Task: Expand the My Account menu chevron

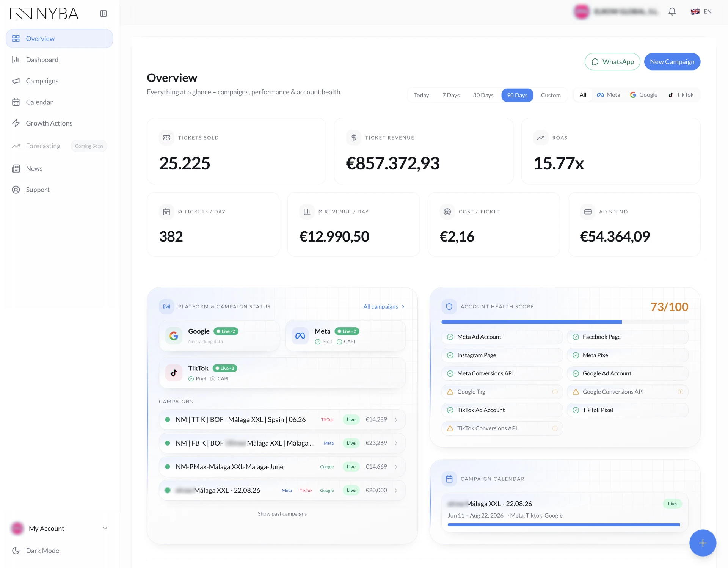Action: click(105, 529)
